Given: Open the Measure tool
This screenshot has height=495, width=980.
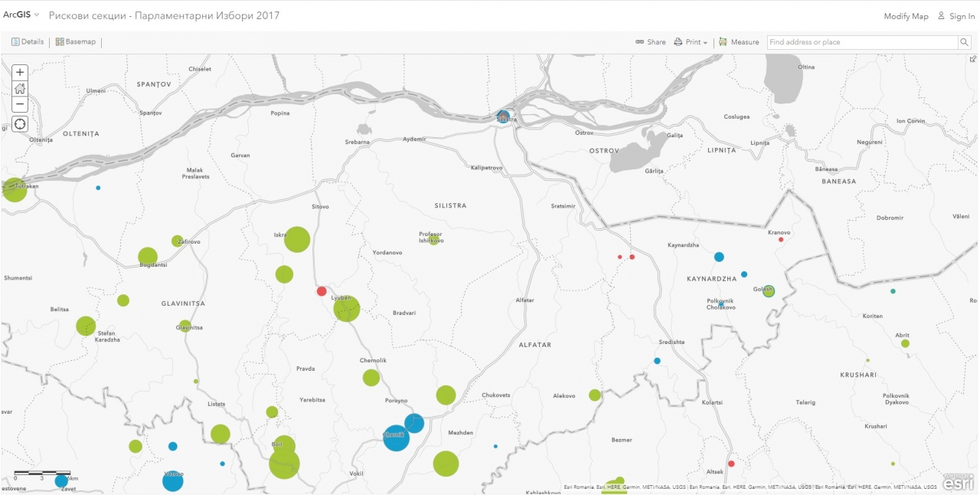Looking at the screenshot, I should pyautogui.click(x=739, y=42).
